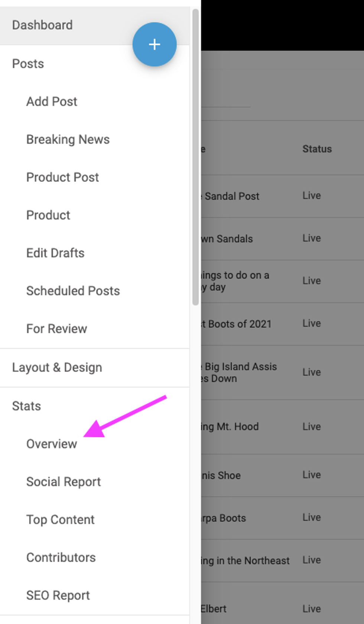
Task: Choose Product Post option
Action: [x=62, y=177]
